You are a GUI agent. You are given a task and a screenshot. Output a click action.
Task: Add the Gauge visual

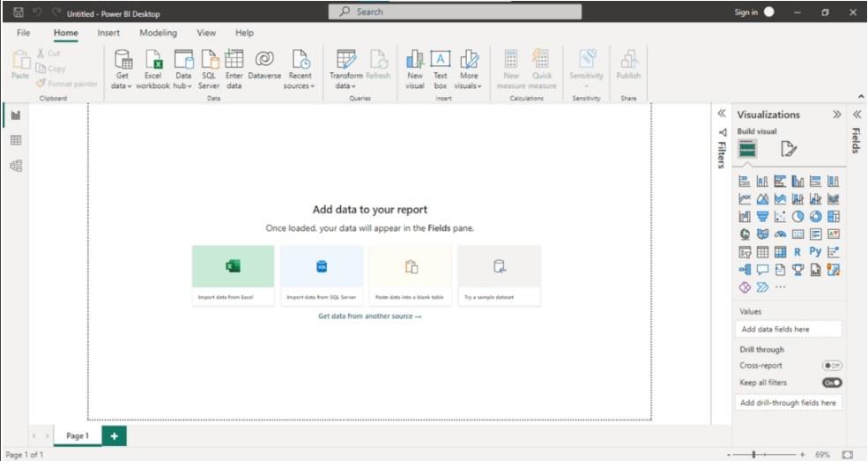pos(780,234)
